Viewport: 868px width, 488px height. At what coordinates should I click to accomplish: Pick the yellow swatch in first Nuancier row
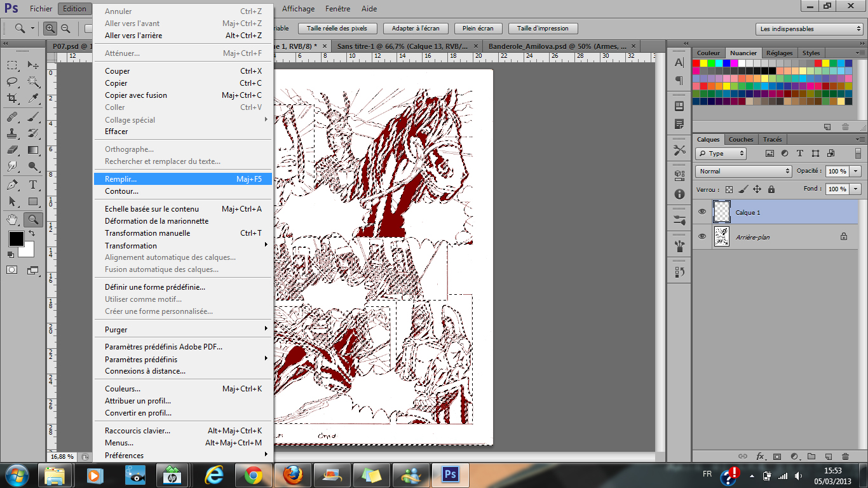tap(703, 63)
